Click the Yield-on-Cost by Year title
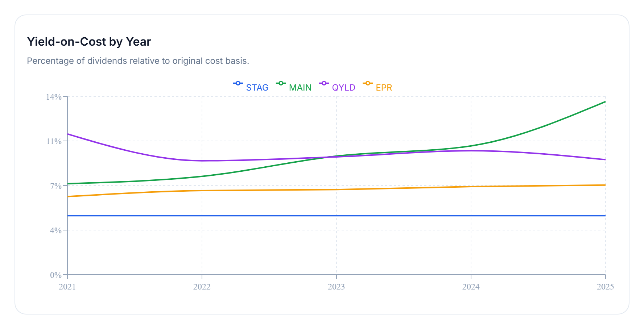Screen dimensions: 644x329 click(89, 42)
